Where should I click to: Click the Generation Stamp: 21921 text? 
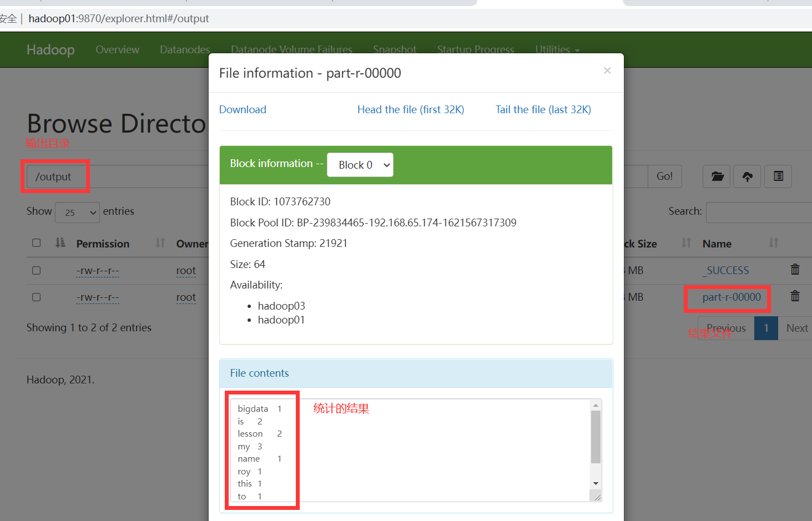coord(289,243)
